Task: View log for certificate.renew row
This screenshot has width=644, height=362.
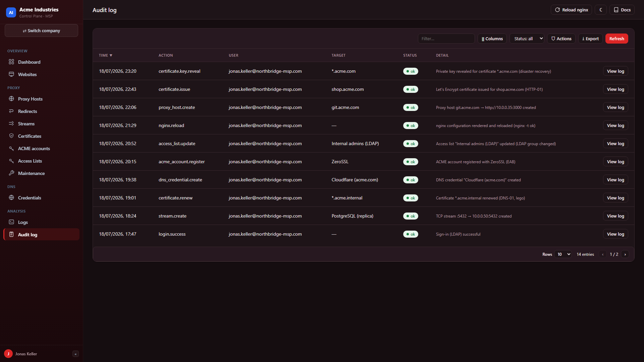Action: [x=615, y=198]
